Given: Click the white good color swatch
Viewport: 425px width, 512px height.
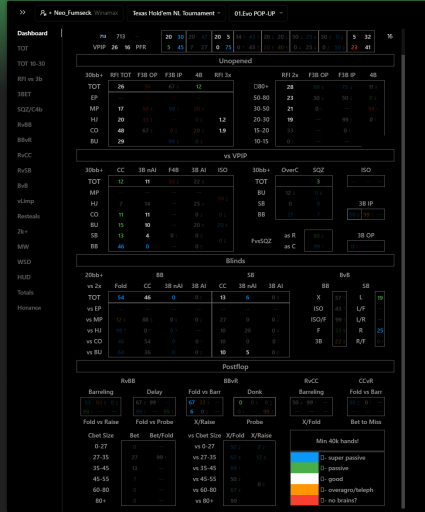Looking at the screenshot, I should coord(305,479).
